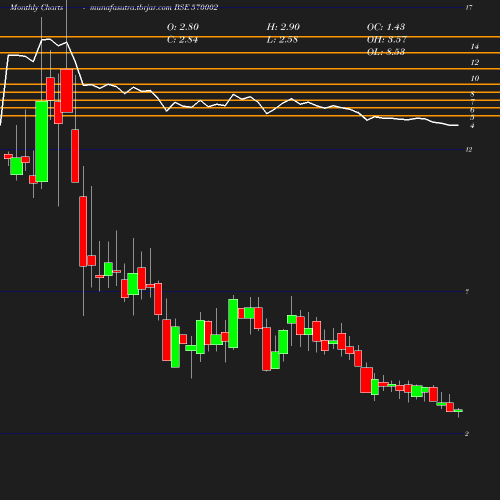Select the high price "H: 2.90"
The width and height of the screenshot is (500, 500).
click(x=283, y=27)
